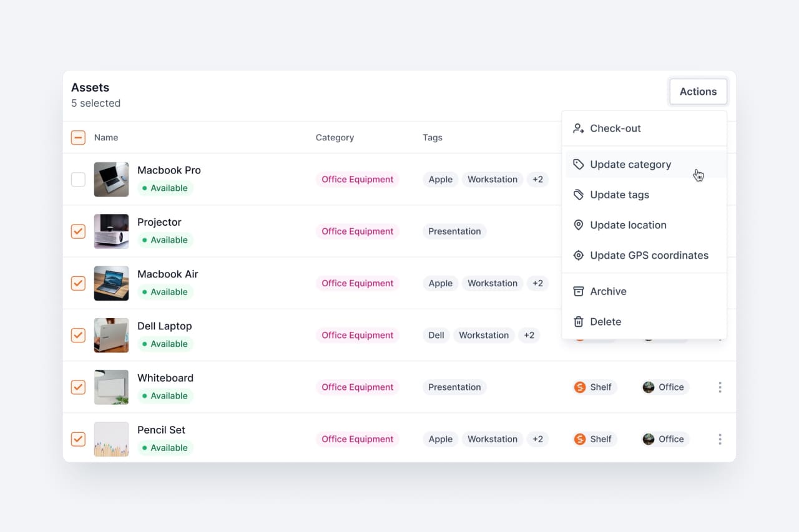Click the orange Shelf icon on the Whiteboard row
The width and height of the screenshot is (799, 532).
click(x=579, y=387)
